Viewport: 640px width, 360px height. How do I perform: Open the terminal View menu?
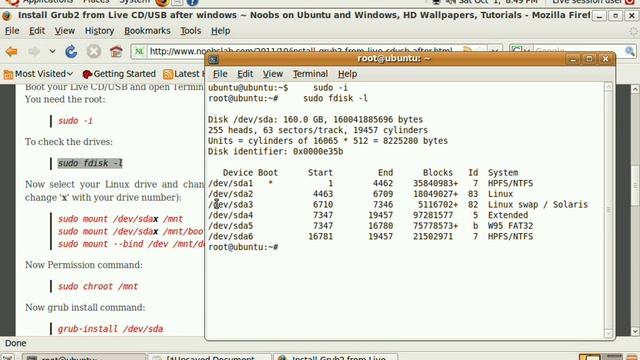pos(273,74)
